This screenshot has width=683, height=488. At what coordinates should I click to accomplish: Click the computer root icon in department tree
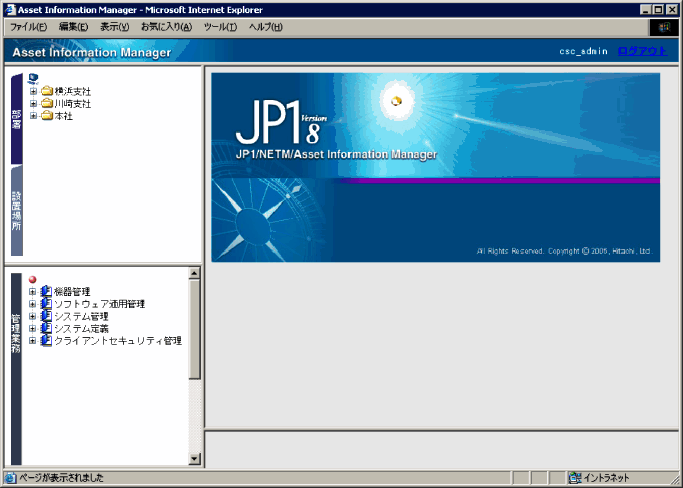pos(33,78)
